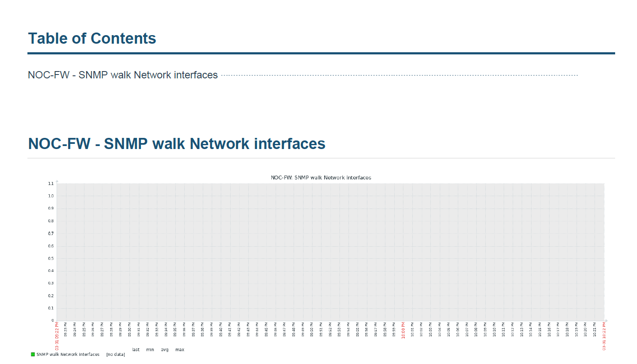
Task: Click the '10:01 PM' time axis label
Action: 412,330
